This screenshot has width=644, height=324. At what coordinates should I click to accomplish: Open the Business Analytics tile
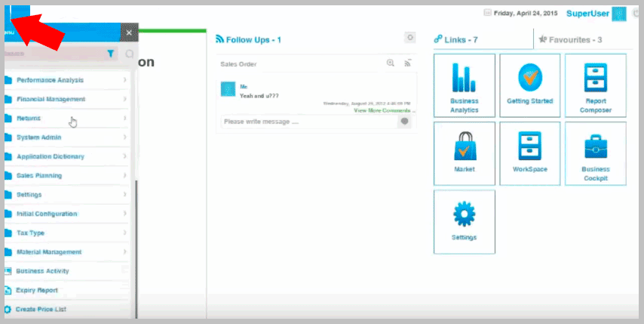[x=465, y=85]
